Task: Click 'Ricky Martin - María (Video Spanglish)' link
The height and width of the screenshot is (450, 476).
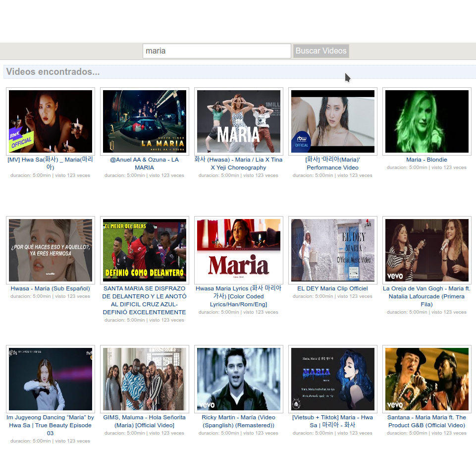Action: tap(239, 421)
